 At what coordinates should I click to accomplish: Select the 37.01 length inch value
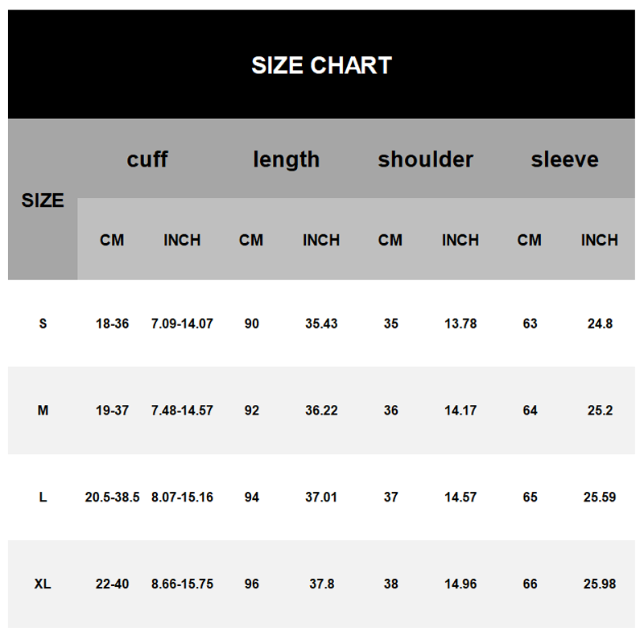(321, 497)
